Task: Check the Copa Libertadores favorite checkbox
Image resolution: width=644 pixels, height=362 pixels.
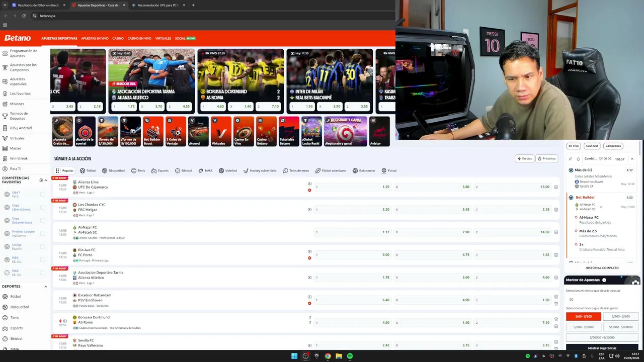Action: point(42,207)
